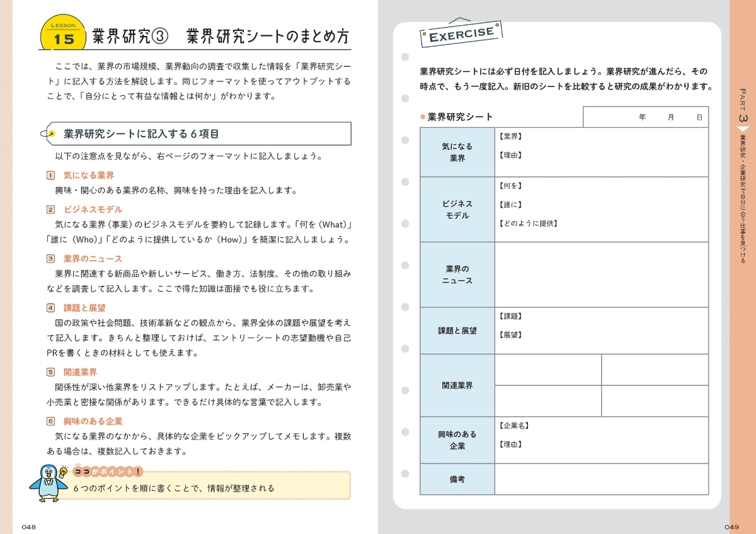Tap the number 4 icon beside 課題と展望

click(51, 308)
